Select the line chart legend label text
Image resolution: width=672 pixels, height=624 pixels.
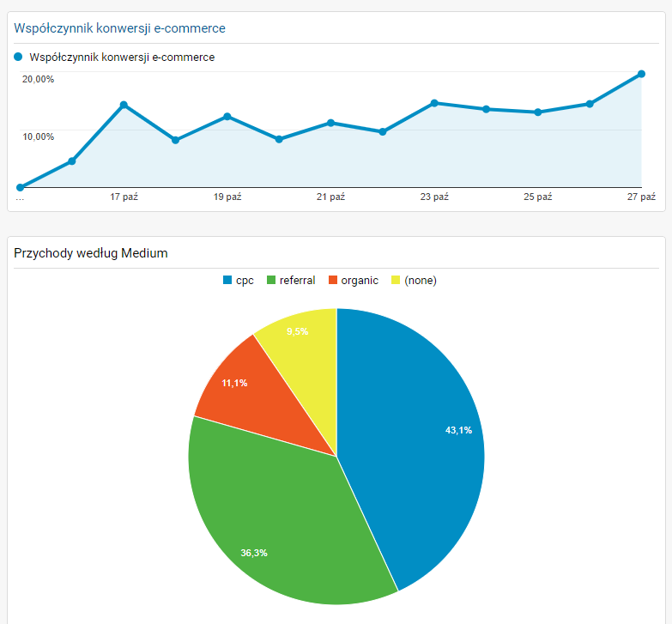click(122, 58)
